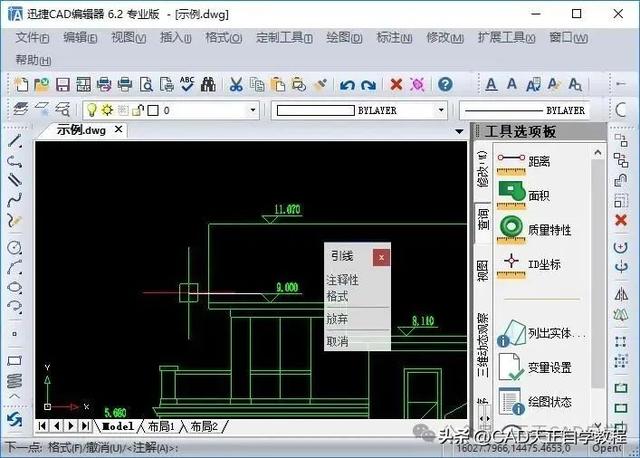The height and width of the screenshot is (458, 640).
Task: Choose 取消 in the 引线 popup
Action: tap(337, 341)
